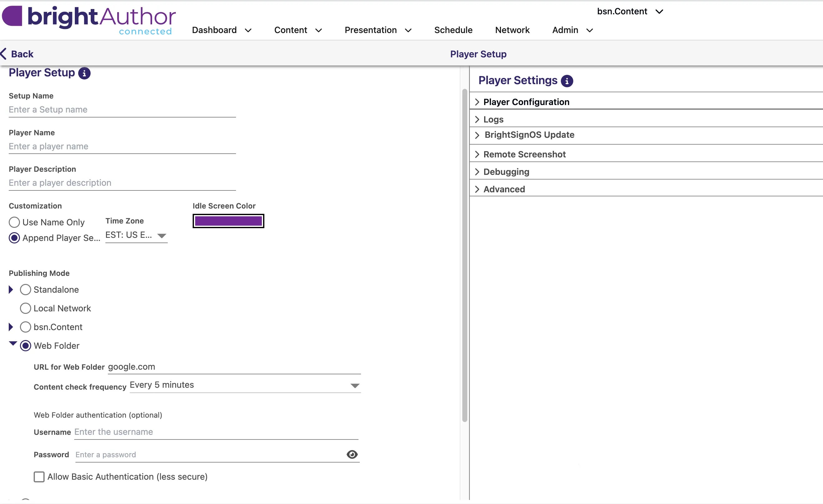823x504 pixels.
Task: Click info icon beside Player Setup heading
Action: (84, 73)
